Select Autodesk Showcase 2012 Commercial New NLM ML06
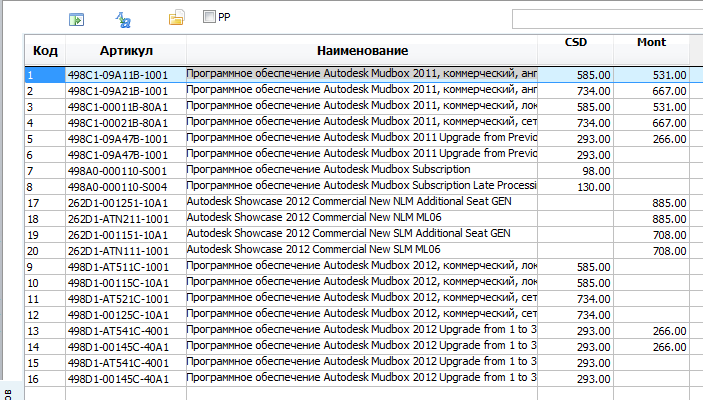703x400 pixels. (x=314, y=217)
